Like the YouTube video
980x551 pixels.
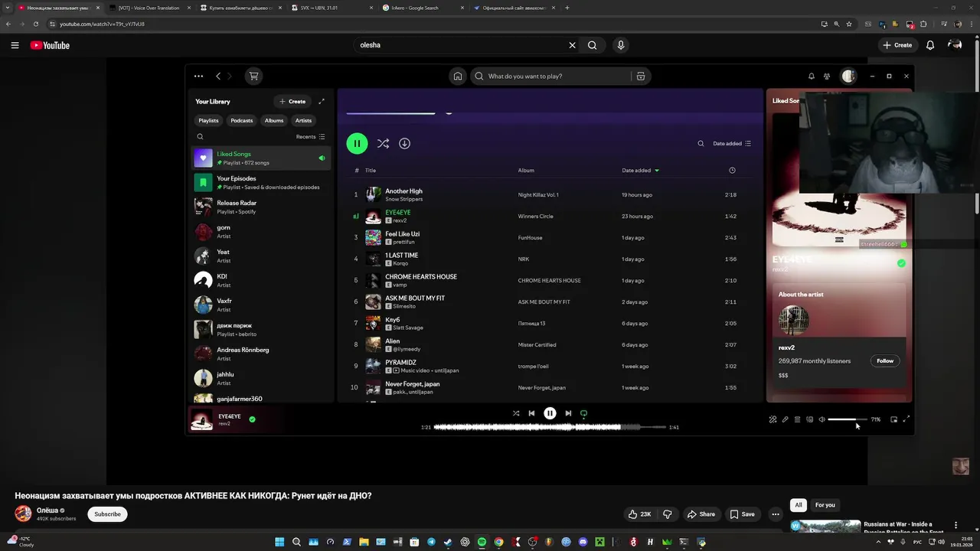pyautogui.click(x=639, y=514)
